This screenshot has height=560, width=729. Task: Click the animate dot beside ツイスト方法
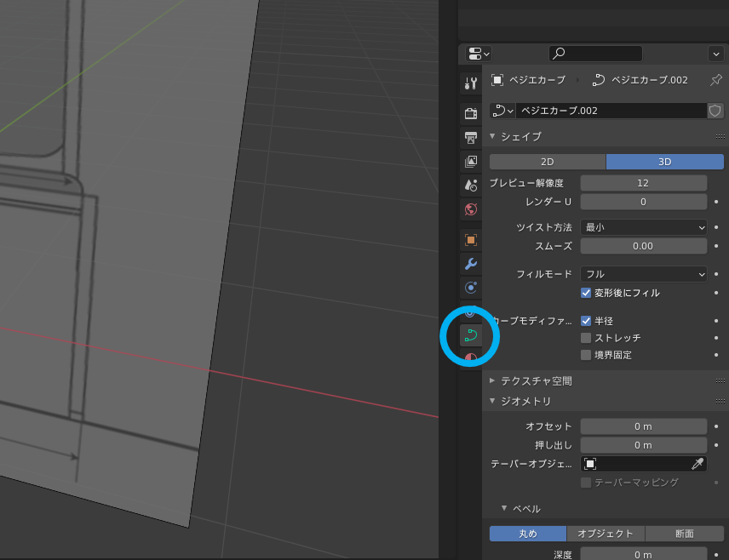coord(716,227)
